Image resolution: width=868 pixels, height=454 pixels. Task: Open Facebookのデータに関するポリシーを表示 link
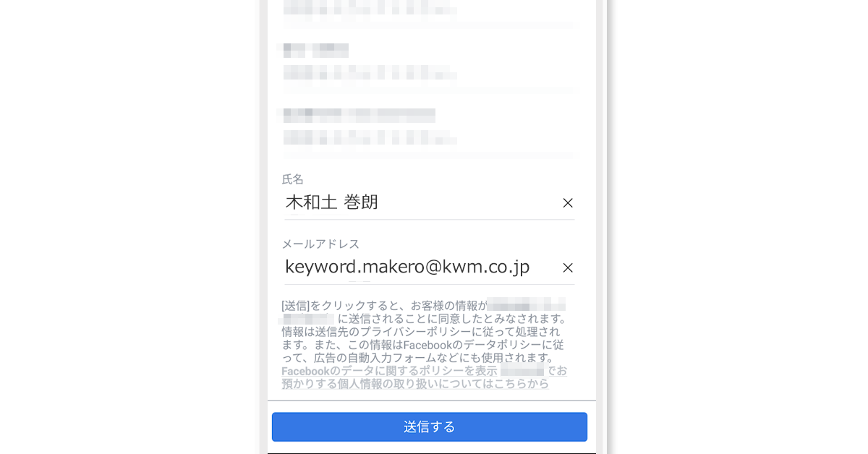[389, 371]
